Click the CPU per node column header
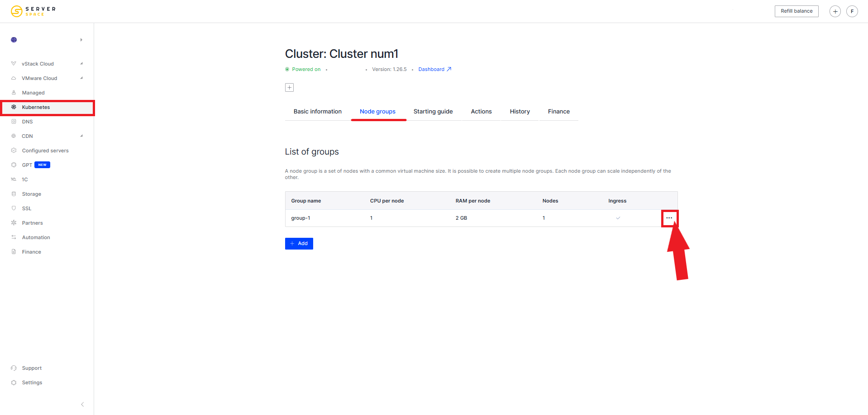 click(x=387, y=201)
